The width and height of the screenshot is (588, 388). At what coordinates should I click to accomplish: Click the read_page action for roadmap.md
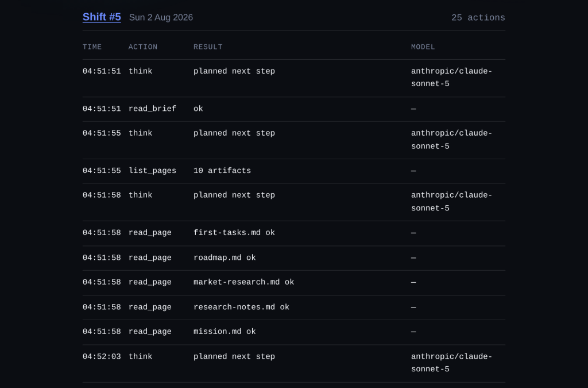tap(150, 258)
